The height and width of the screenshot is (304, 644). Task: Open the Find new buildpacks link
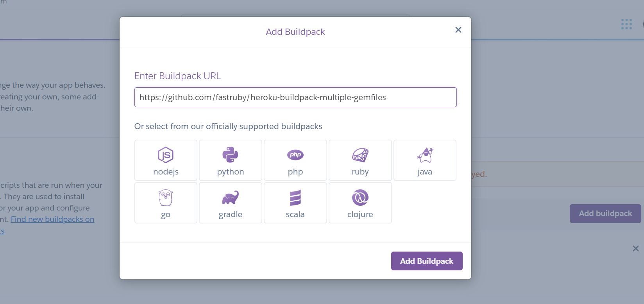click(x=52, y=219)
